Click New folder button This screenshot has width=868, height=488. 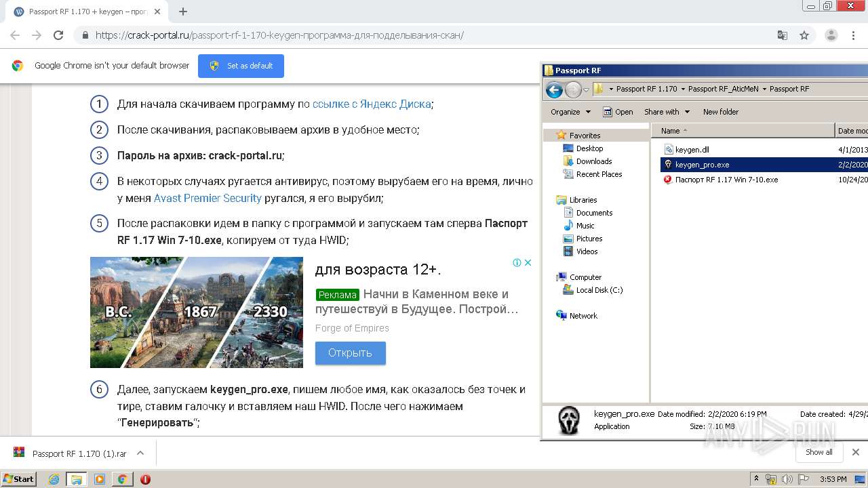coord(721,112)
